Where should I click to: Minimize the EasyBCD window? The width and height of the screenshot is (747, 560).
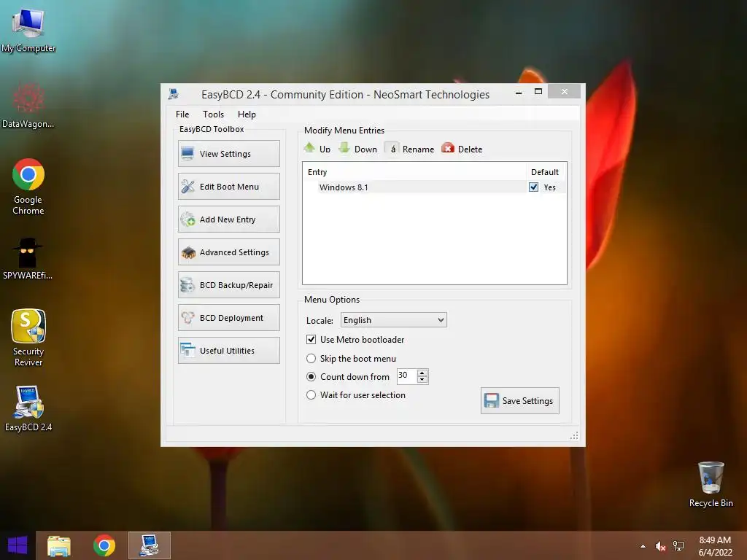pyautogui.click(x=519, y=92)
